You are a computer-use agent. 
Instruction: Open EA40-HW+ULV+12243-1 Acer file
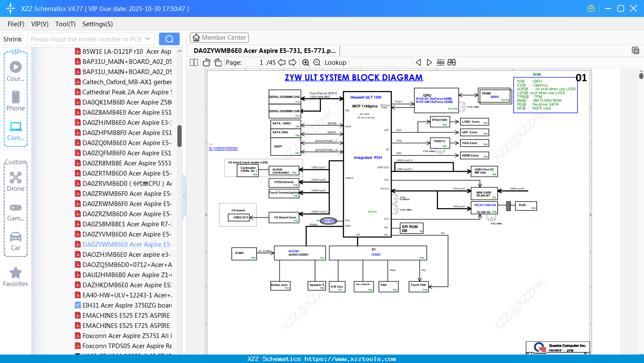(x=123, y=295)
